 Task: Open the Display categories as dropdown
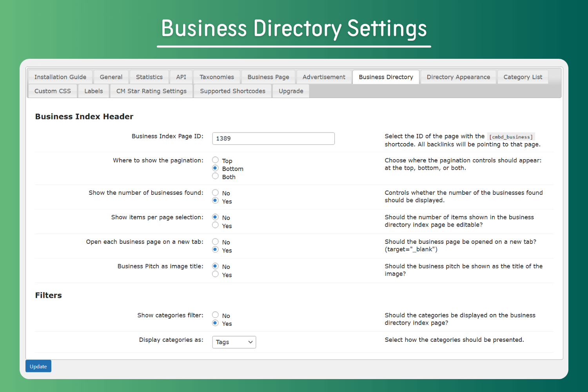click(234, 342)
